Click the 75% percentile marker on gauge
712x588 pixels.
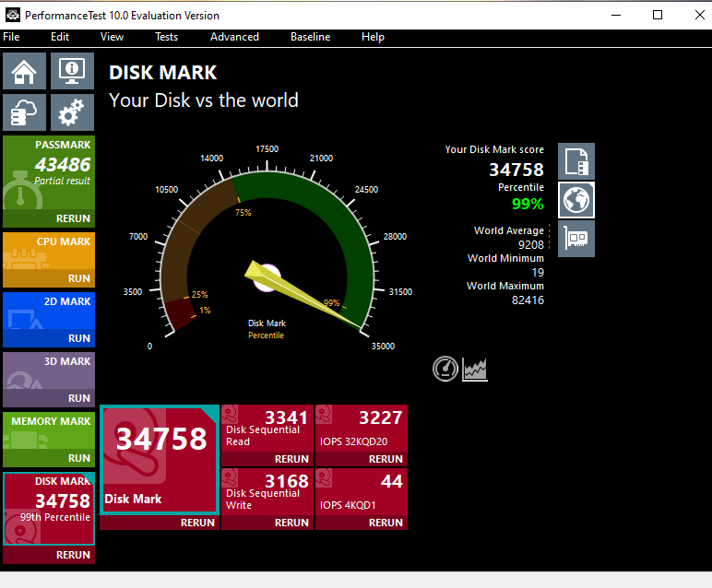(x=243, y=212)
